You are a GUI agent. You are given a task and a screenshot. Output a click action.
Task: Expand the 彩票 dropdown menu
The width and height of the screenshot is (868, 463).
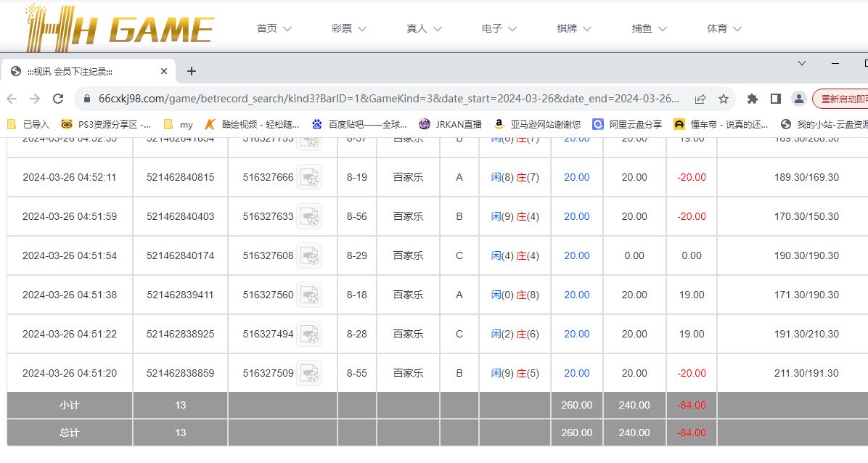349,29
